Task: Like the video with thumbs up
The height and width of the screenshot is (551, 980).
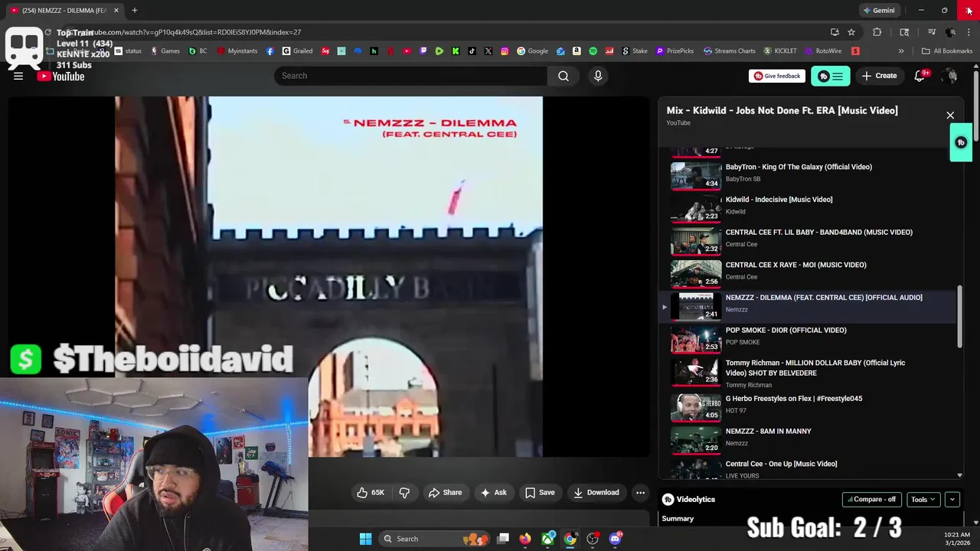Action: click(x=371, y=493)
